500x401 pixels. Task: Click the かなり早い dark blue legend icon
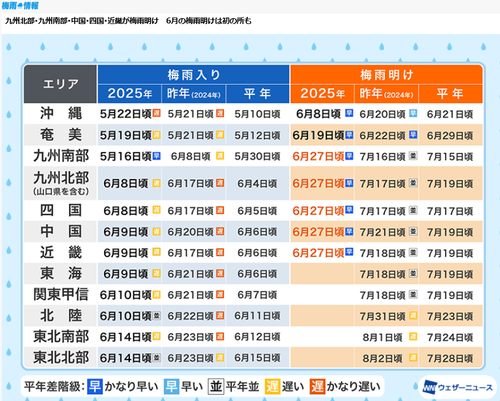[95, 386]
